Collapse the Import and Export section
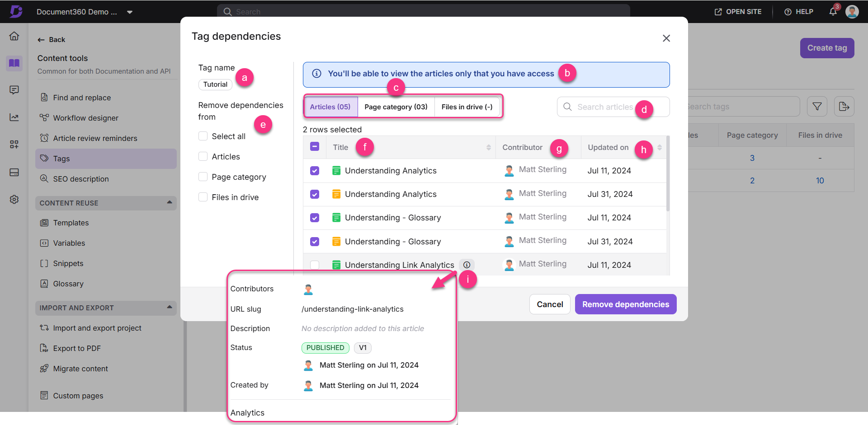868x425 pixels. click(170, 308)
